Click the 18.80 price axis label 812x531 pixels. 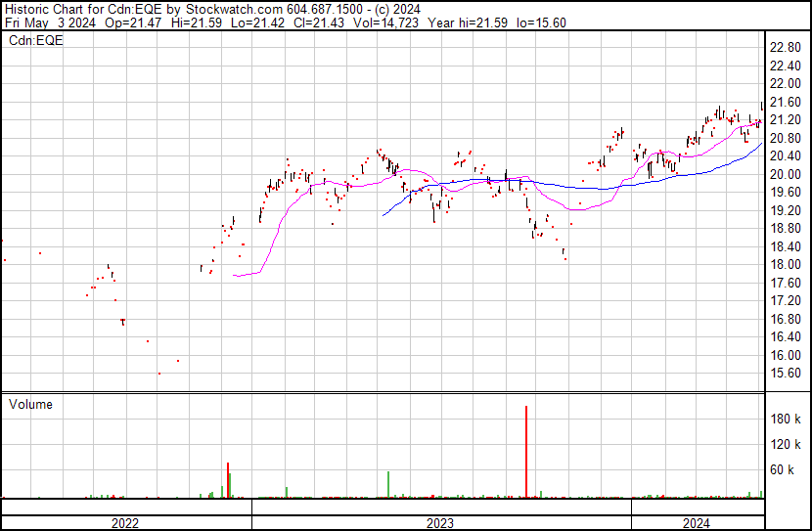[785, 228]
